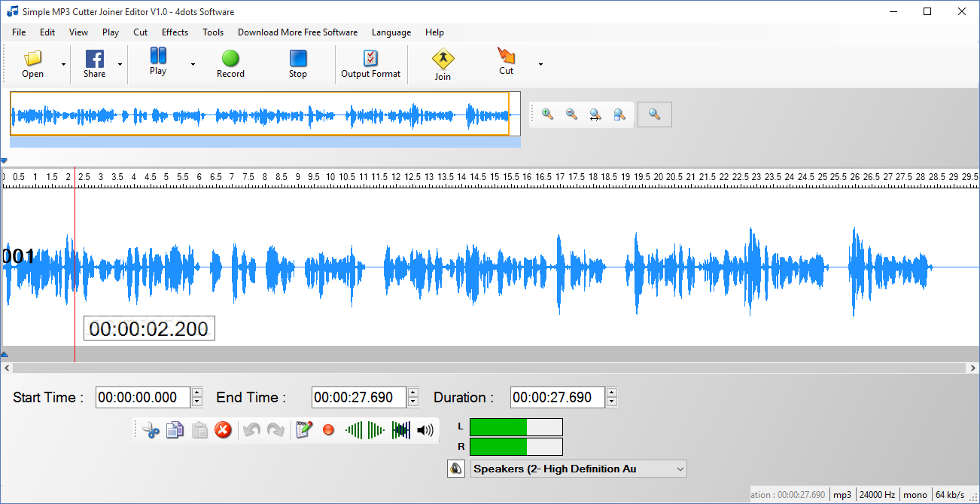Apply the fade-out waveform effect

point(376,430)
